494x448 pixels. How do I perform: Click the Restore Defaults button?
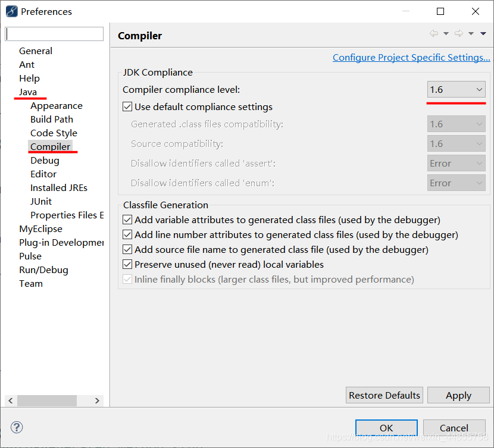pos(384,395)
